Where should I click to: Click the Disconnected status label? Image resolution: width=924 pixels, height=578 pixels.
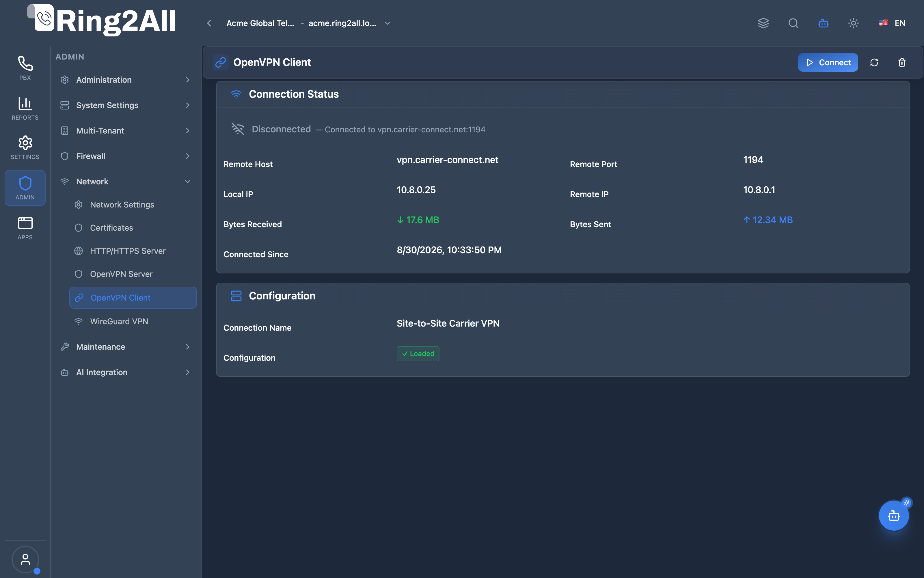point(281,129)
